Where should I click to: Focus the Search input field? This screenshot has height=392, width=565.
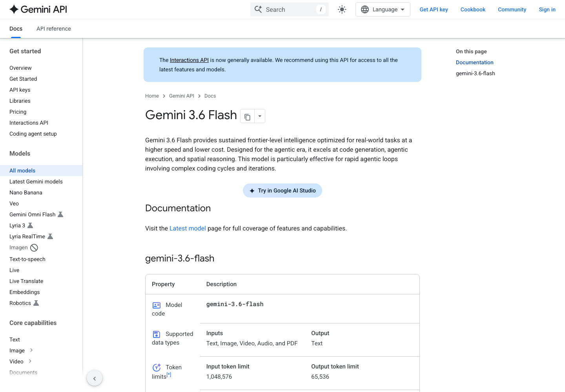[290, 9]
